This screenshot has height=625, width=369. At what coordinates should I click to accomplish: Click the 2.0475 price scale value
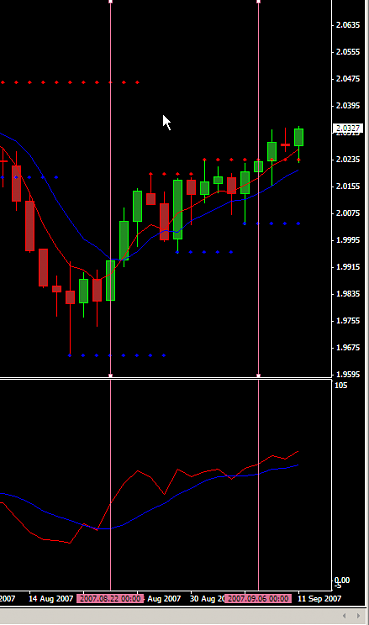[348, 79]
